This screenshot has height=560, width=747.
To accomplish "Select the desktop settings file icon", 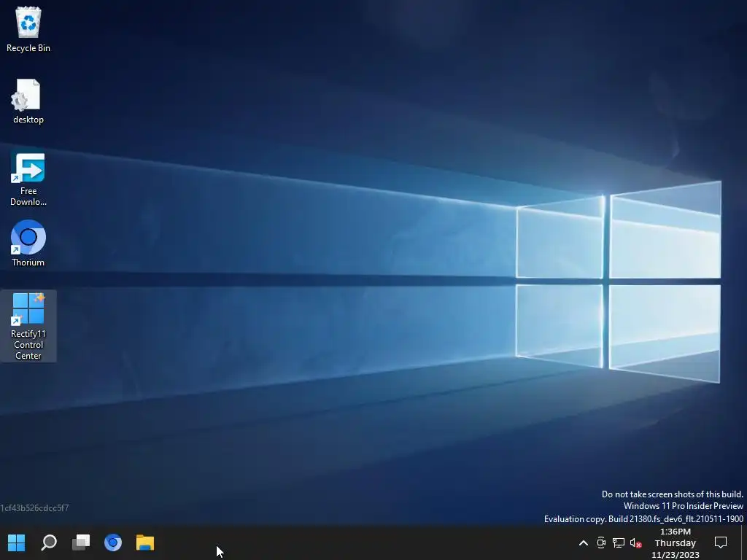I will coord(28,101).
